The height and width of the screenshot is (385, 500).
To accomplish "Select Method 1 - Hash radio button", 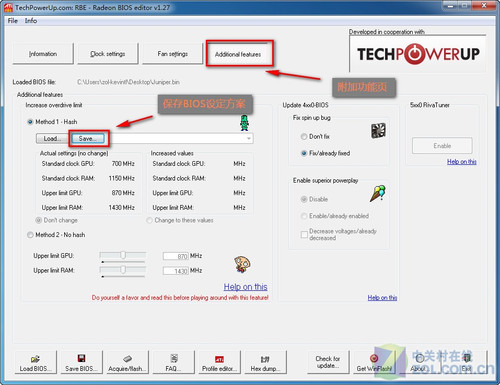I will coord(30,122).
